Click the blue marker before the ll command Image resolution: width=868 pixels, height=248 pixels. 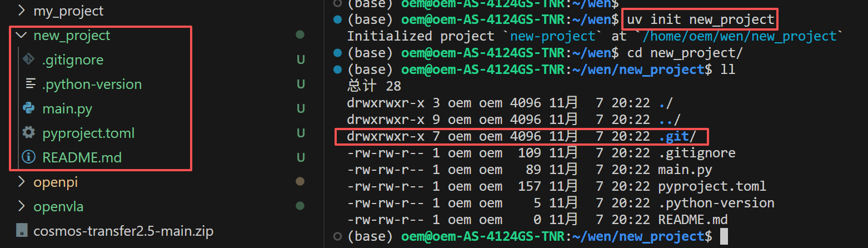tap(337, 70)
